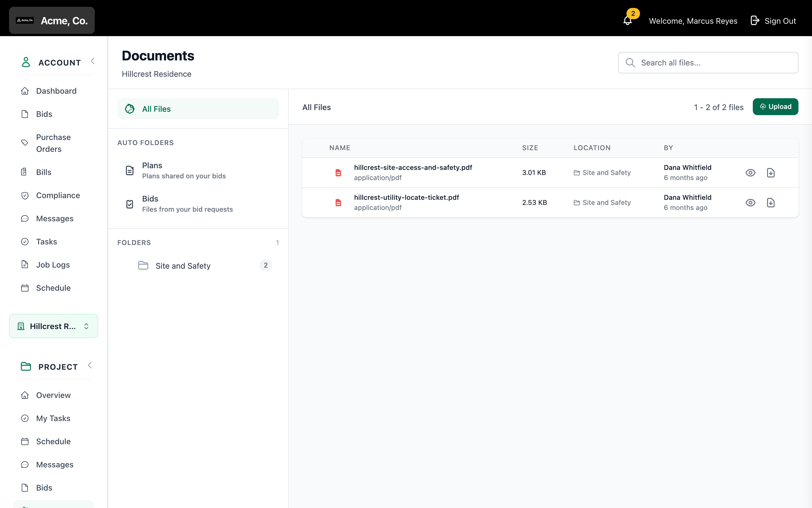Click the SIZE column header

(530, 148)
